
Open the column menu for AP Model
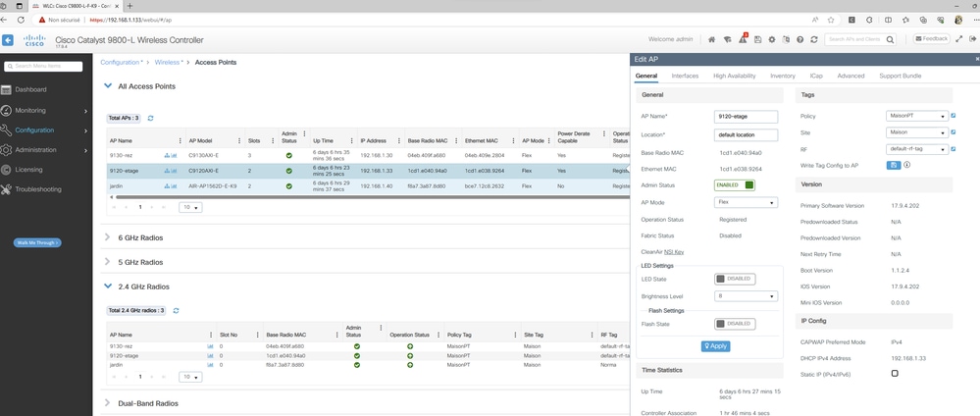tap(239, 140)
